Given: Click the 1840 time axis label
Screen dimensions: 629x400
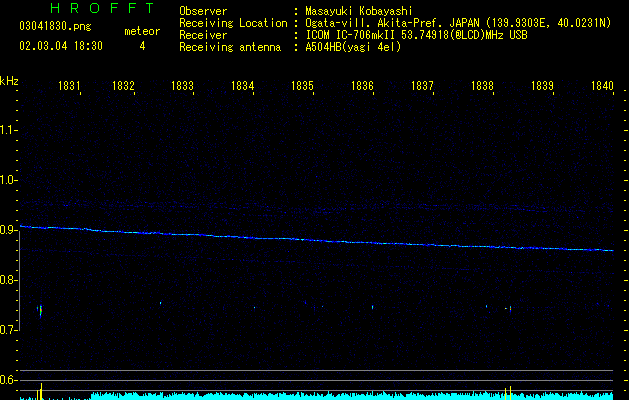Looking at the screenshot, I should (x=603, y=85).
